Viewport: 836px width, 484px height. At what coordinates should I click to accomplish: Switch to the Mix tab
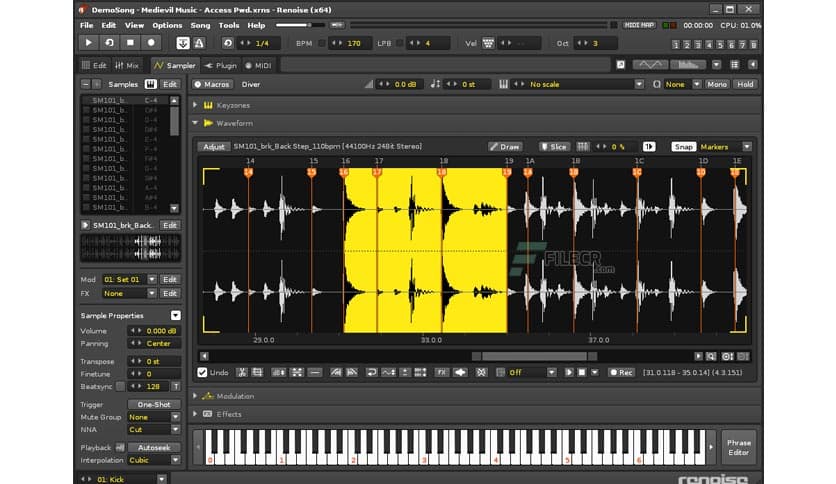point(127,66)
